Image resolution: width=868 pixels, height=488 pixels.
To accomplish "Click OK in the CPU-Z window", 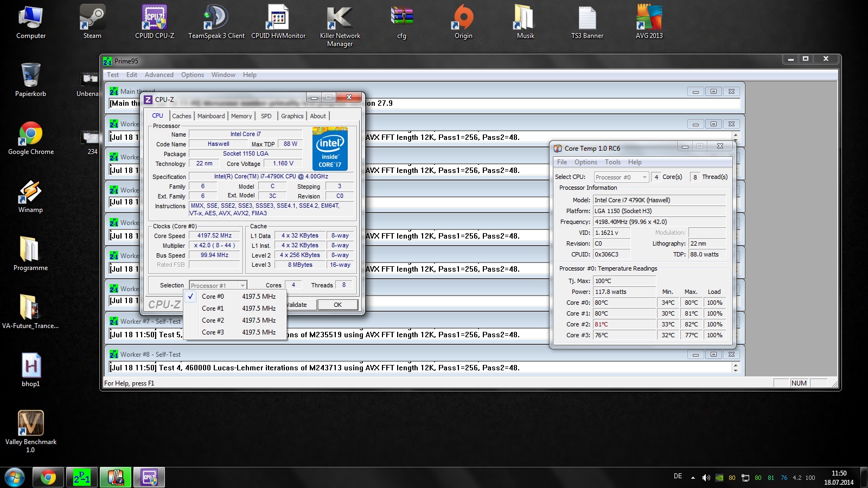I will point(337,305).
